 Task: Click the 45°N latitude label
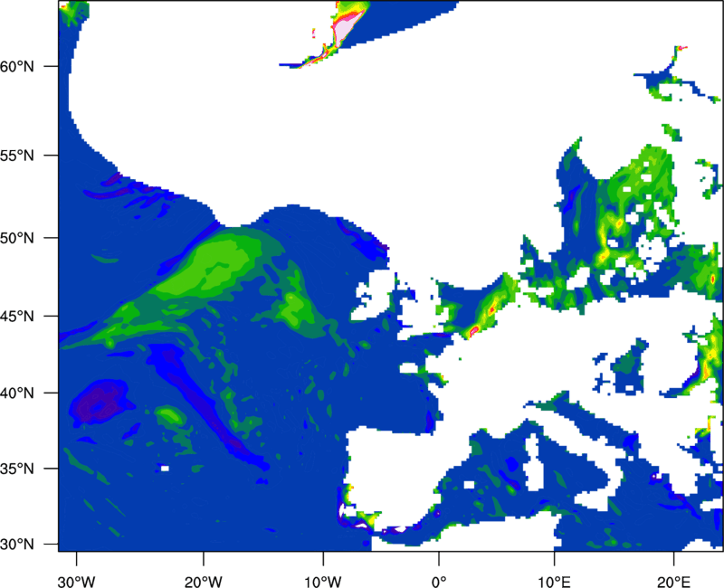17,317
